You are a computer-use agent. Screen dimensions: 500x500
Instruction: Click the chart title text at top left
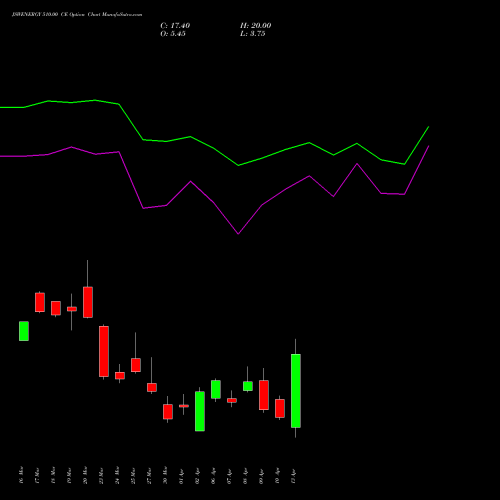(x=77, y=15)
